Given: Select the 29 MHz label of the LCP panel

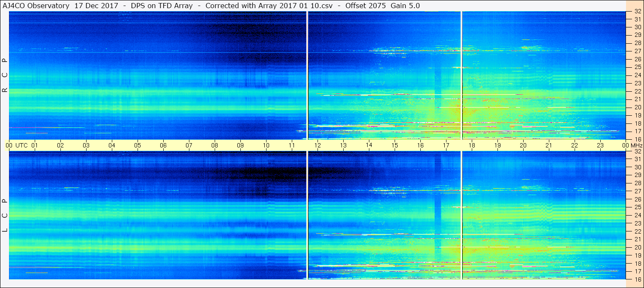Looking at the screenshot, I should (638, 175).
